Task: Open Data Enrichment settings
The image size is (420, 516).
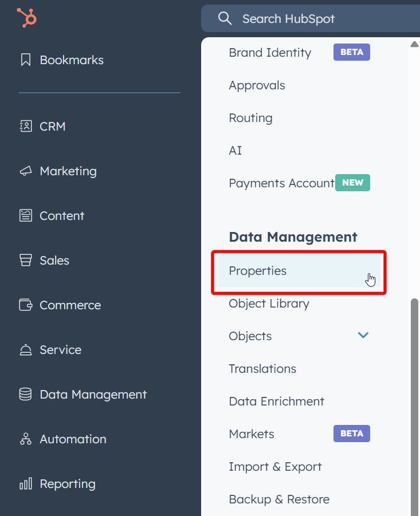Action: [277, 401]
